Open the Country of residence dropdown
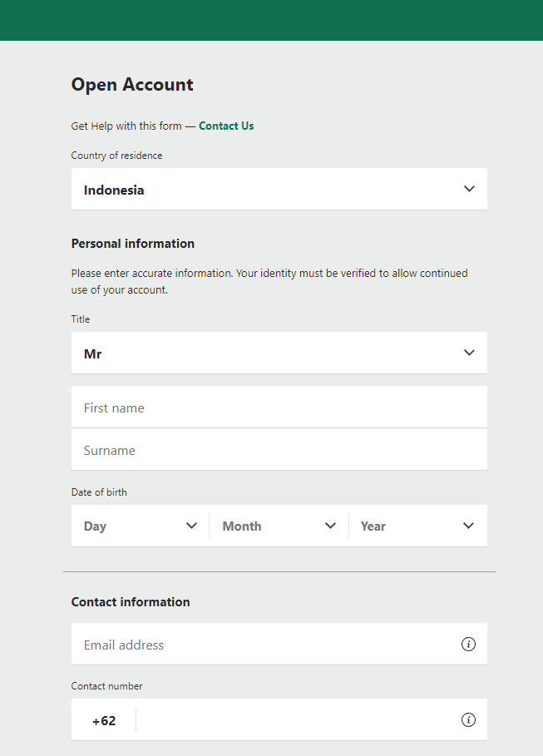Image resolution: width=543 pixels, height=756 pixels. coord(279,190)
